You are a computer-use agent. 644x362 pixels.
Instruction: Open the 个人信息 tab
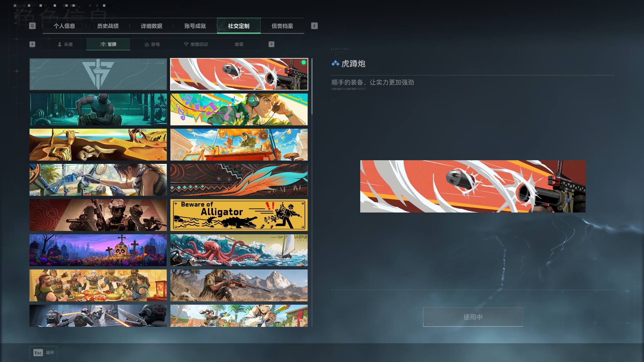click(x=64, y=26)
